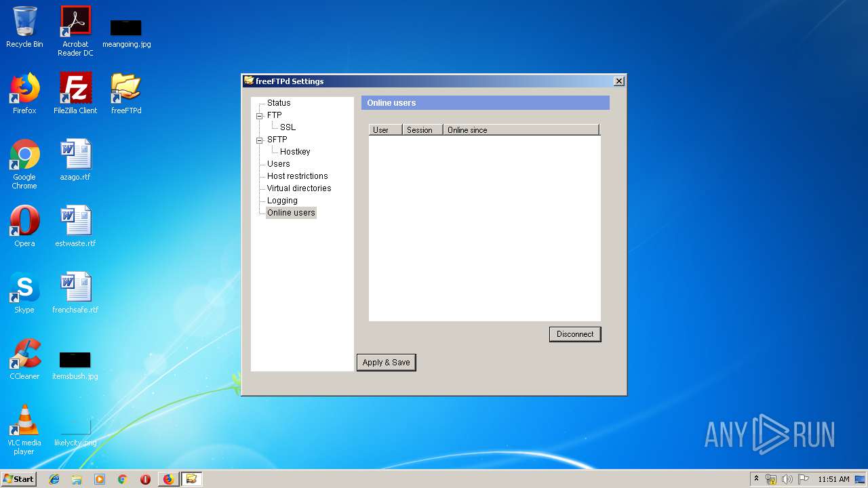Click the Chrome taskbar icon
The height and width of the screenshot is (488, 868).
[123, 479]
